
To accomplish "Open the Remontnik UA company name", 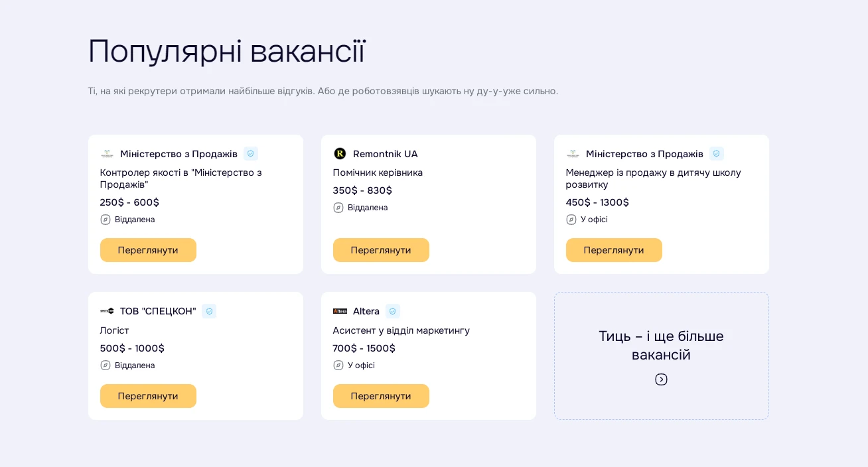I will [x=385, y=154].
